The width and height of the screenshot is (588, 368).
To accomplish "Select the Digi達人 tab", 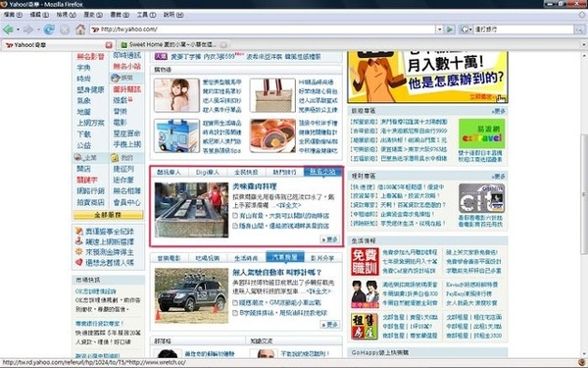I will pyautogui.click(x=208, y=172).
